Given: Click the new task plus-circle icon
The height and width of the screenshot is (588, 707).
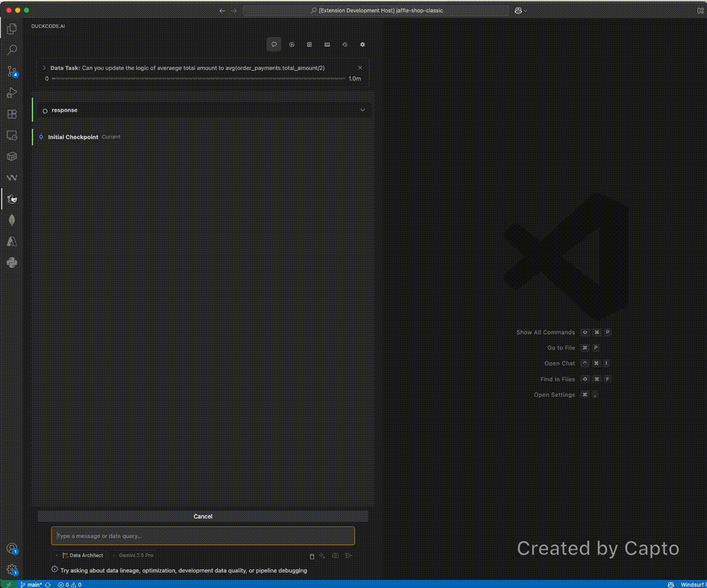Looking at the screenshot, I should [292, 44].
